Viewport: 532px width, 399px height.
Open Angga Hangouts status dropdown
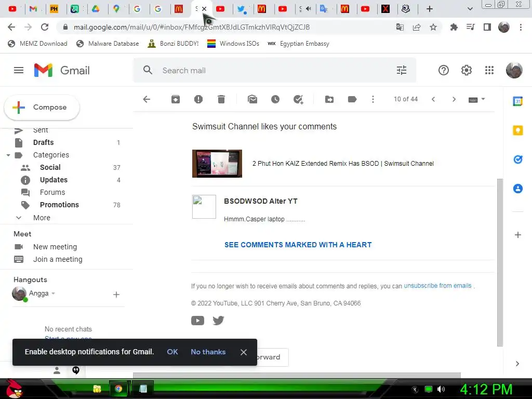[54, 293]
